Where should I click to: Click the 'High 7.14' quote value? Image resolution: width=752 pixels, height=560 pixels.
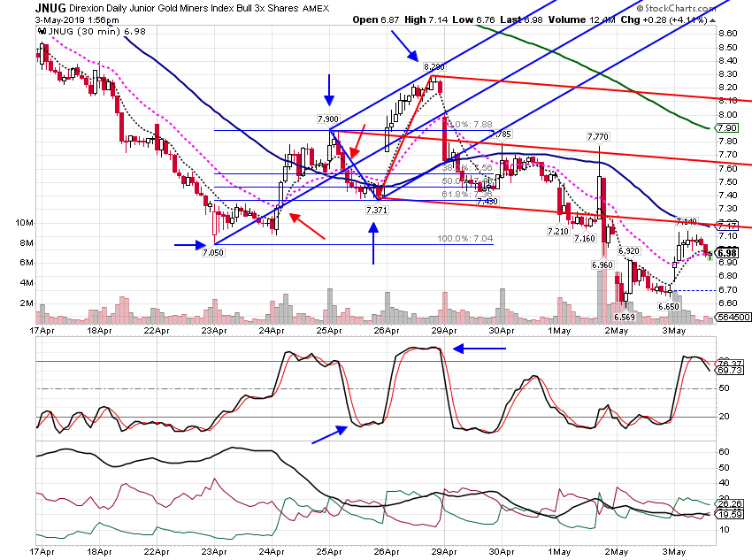[x=426, y=19]
